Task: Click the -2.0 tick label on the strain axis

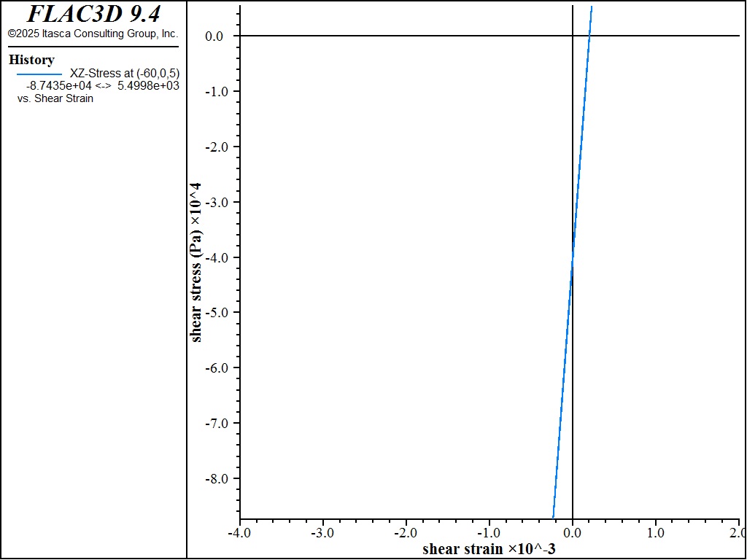Action: coord(406,532)
